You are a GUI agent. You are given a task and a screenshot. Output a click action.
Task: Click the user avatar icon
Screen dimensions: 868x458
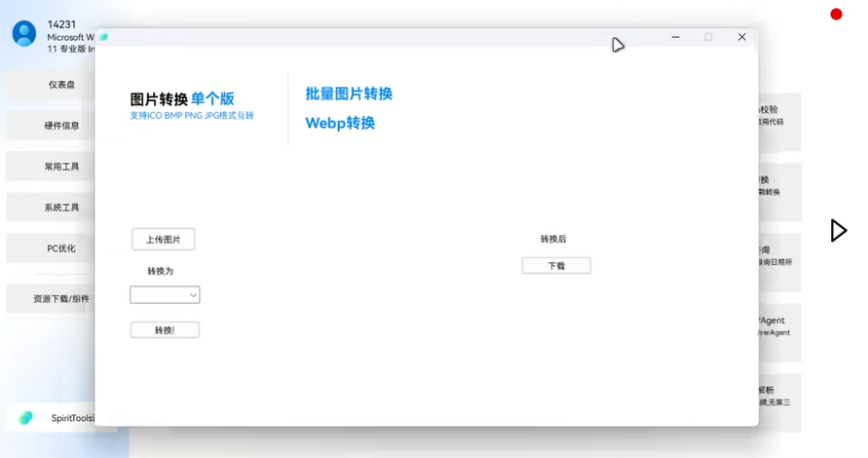(x=24, y=33)
